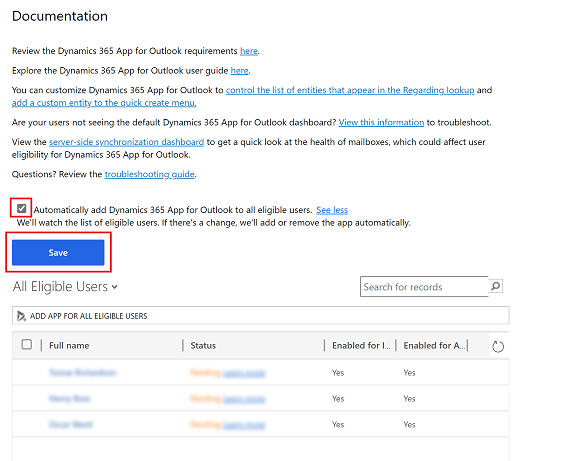Uncheck automatically add app to eligible users

coord(22,208)
